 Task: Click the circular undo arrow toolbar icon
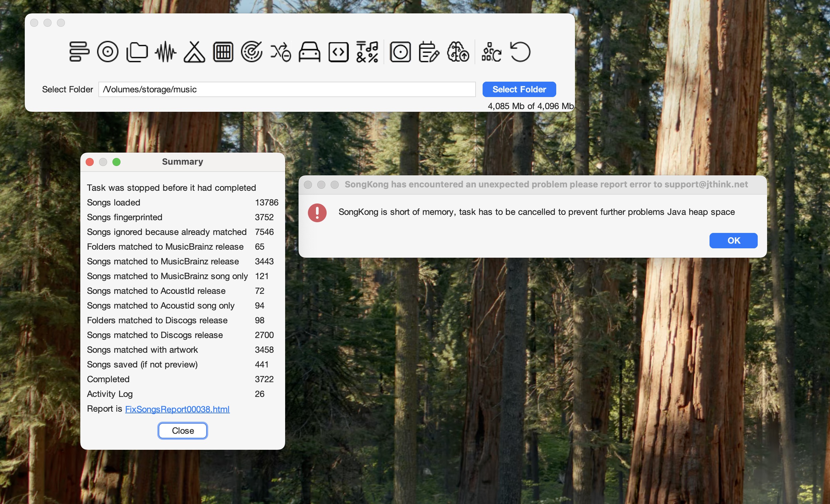(x=520, y=52)
